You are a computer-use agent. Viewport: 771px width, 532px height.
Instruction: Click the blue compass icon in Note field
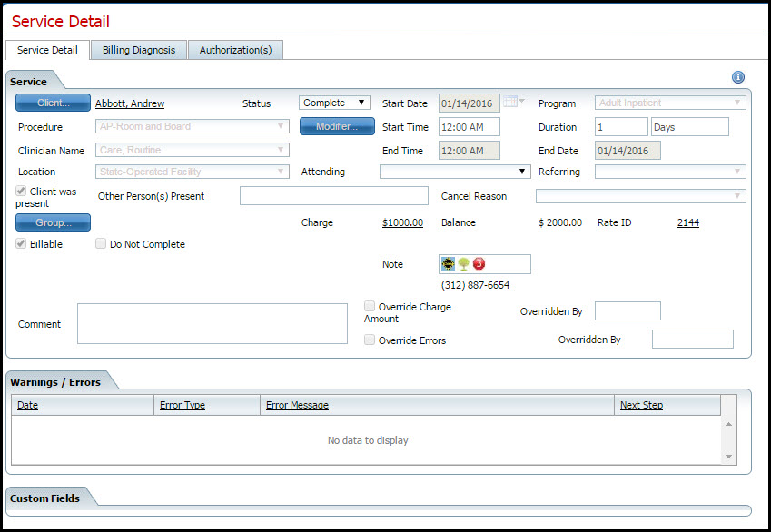(x=448, y=263)
